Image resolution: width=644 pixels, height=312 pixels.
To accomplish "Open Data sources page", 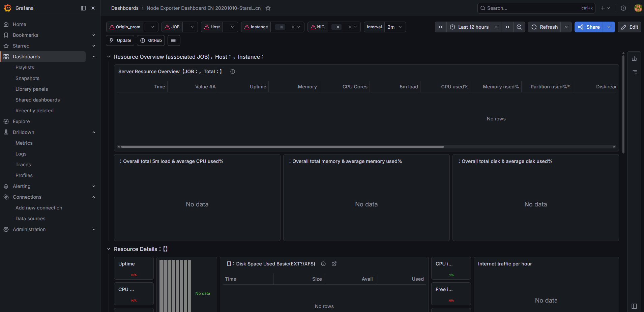I will 30,219.
